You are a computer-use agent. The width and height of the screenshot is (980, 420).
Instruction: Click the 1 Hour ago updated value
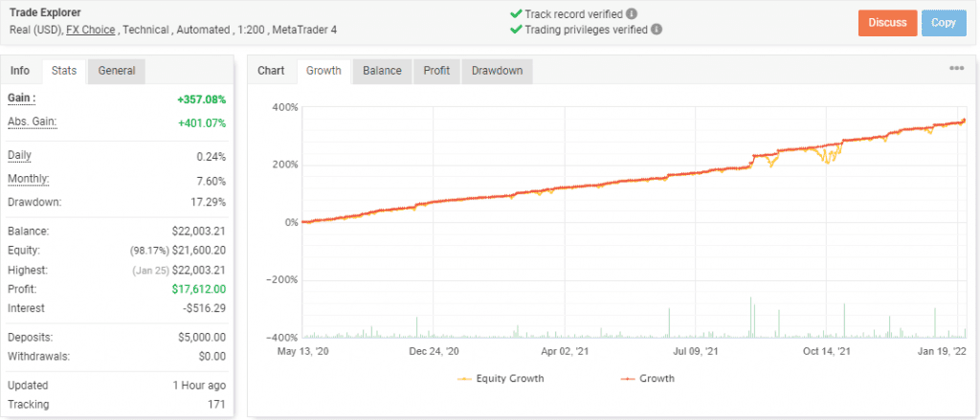coord(199,386)
